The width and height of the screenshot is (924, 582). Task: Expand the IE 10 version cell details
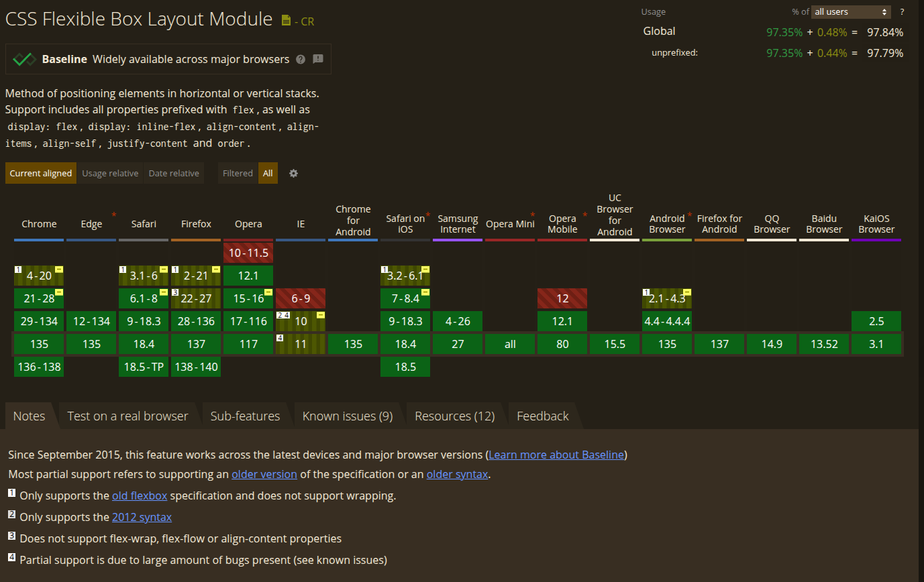[301, 321]
